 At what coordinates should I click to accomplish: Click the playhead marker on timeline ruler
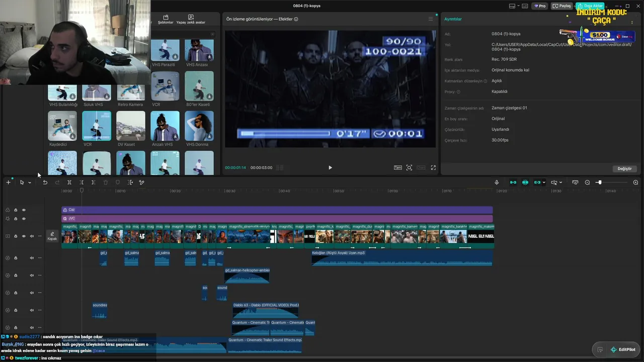pyautogui.click(x=82, y=191)
